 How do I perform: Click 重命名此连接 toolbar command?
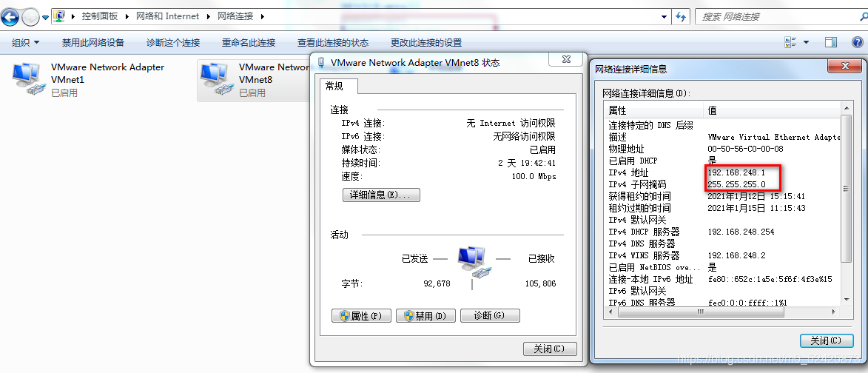(x=249, y=43)
